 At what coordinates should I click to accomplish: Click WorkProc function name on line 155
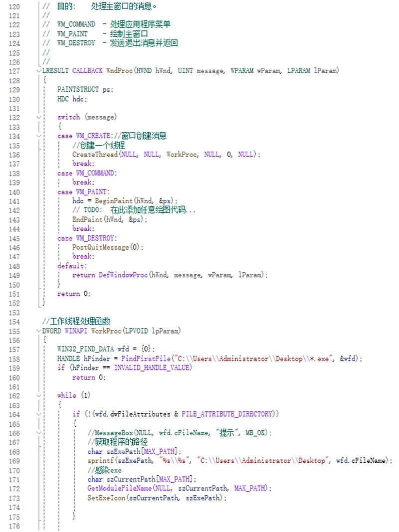[106, 331]
